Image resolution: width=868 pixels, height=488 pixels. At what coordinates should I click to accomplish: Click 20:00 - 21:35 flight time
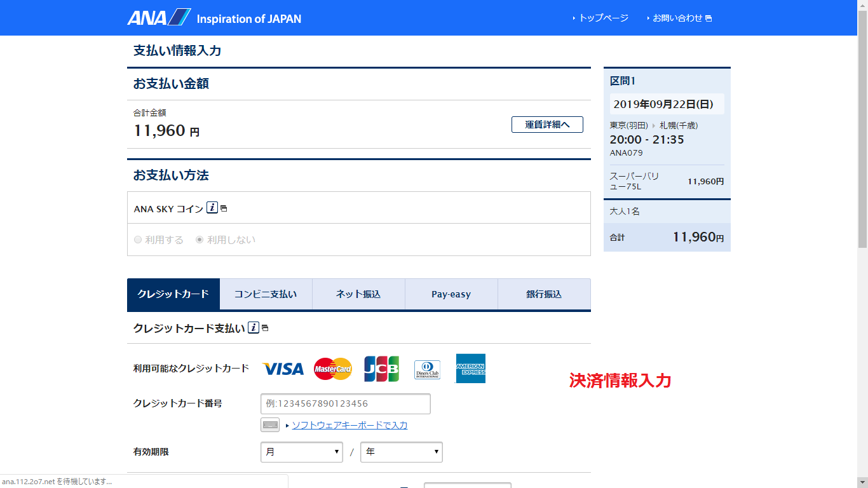647,140
